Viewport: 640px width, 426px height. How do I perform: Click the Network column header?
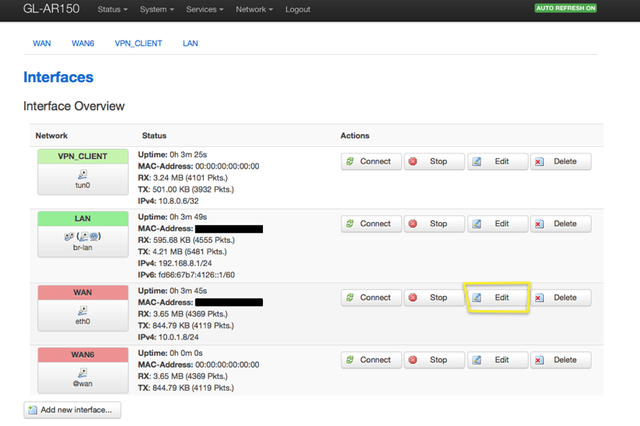pos(51,135)
